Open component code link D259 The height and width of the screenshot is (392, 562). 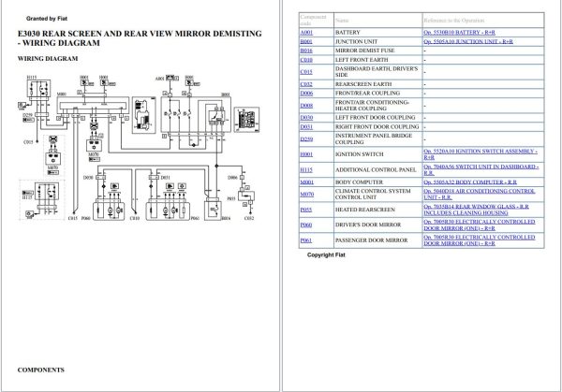coord(306,138)
